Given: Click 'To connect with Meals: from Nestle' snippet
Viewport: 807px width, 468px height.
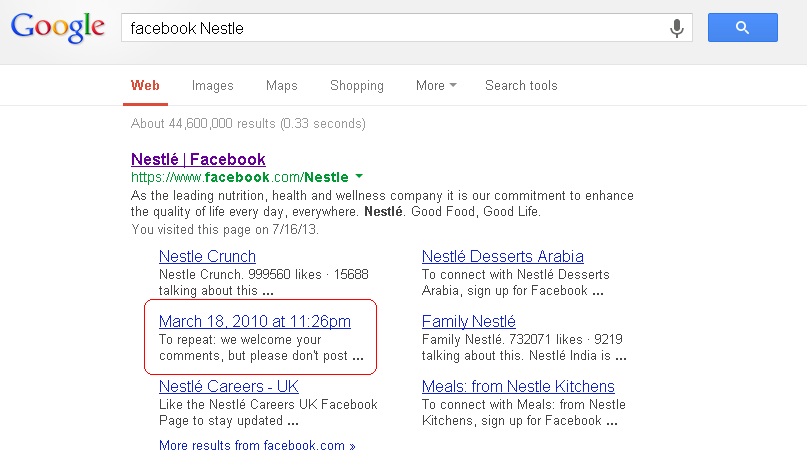Looking at the screenshot, I should [x=524, y=412].
